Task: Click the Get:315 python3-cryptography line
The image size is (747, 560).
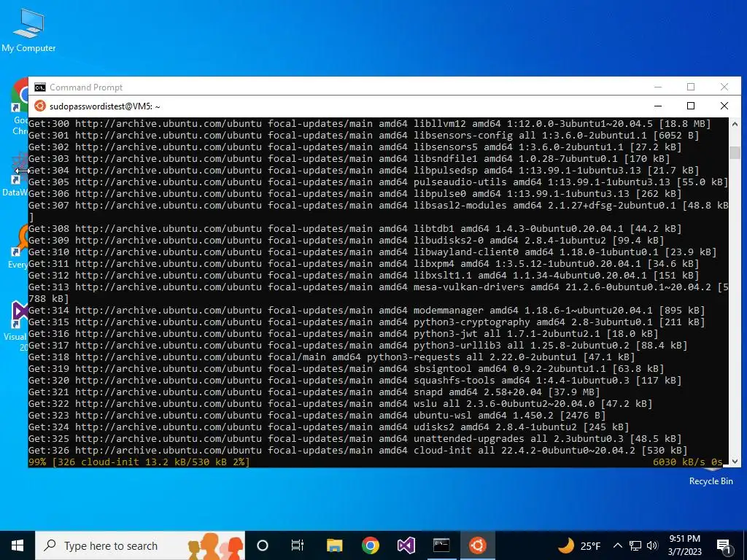Action: 366,322
